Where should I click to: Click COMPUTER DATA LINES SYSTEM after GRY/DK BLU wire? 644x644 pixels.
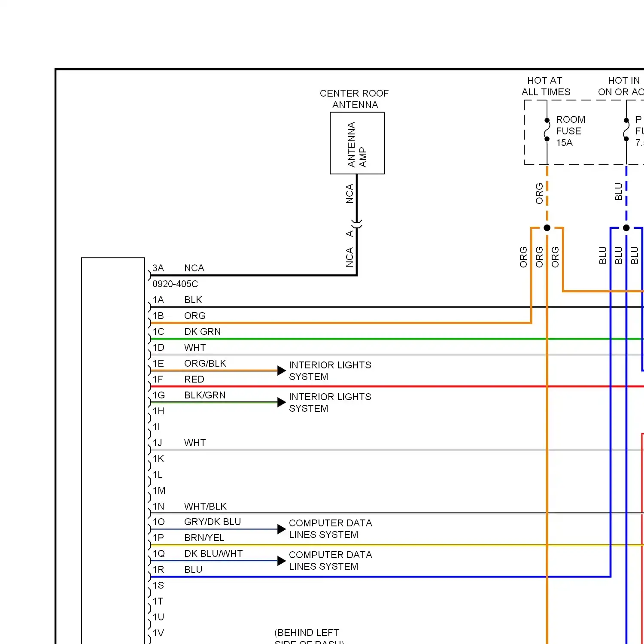click(x=331, y=529)
